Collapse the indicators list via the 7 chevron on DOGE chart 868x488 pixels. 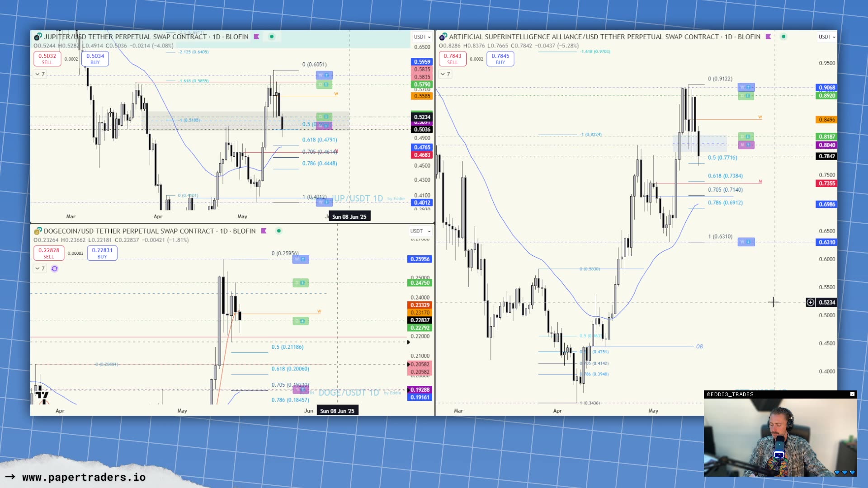click(40, 268)
